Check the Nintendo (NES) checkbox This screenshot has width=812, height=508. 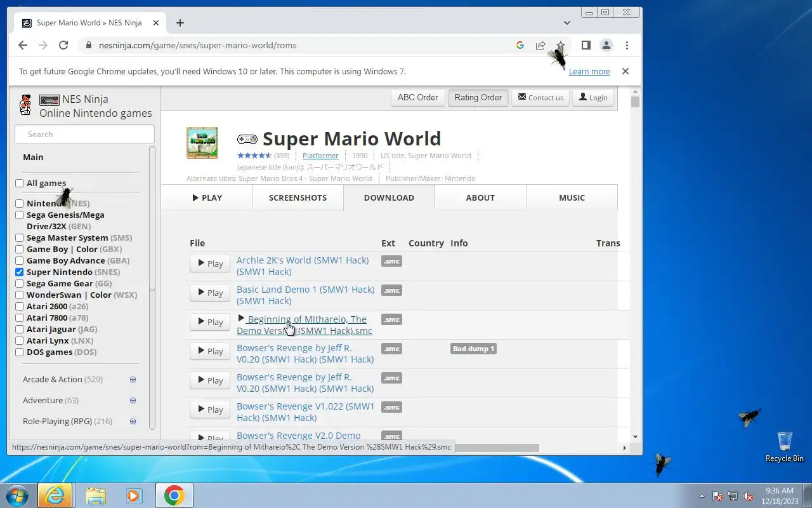pyautogui.click(x=20, y=204)
